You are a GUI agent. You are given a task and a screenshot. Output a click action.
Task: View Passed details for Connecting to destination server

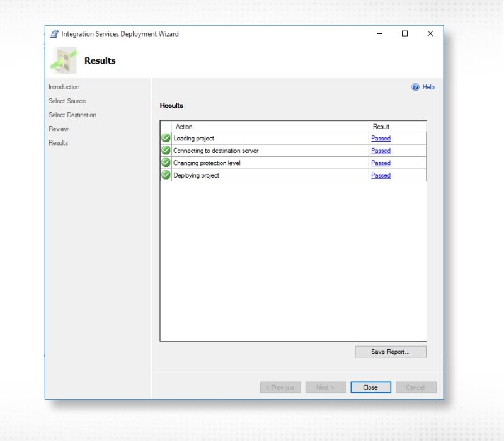click(x=381, y=151)
